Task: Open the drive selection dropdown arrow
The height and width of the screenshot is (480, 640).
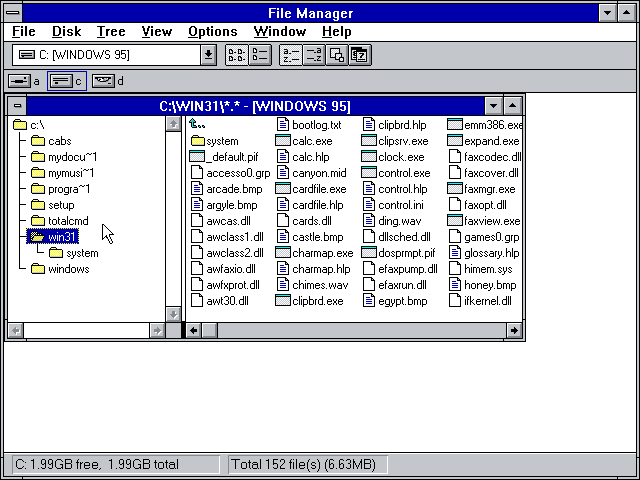Action: [208, 55]
